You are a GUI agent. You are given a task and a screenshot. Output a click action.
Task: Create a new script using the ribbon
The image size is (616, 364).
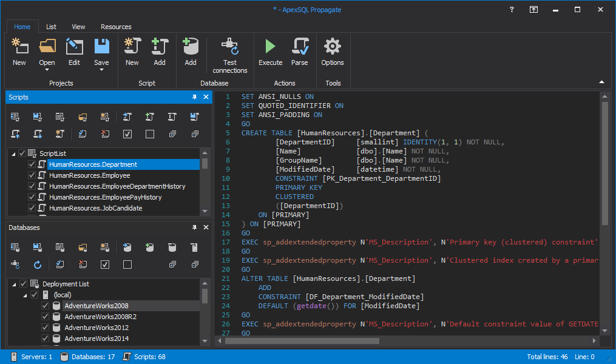(x=132, y=52)
